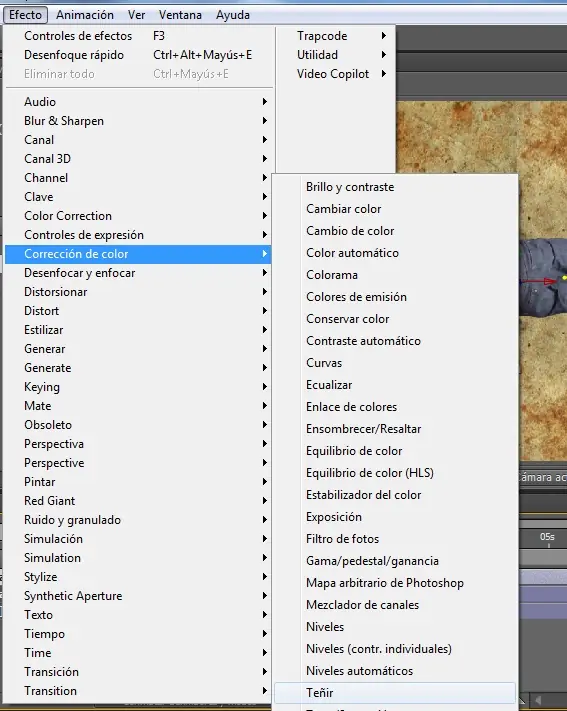Expand Desenfocar y enfocar submenu
Screen dimensions: 567x711
[x=138, y=273]
